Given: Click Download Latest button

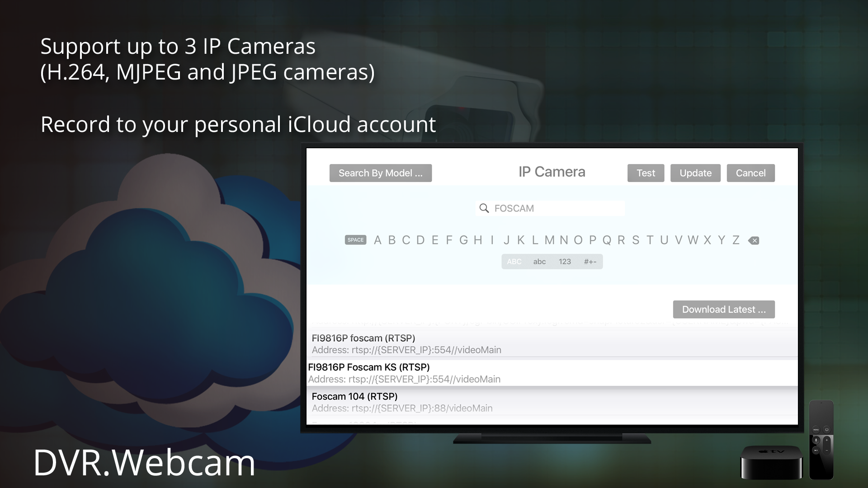Looking at the screenshot, I should 724,310.
